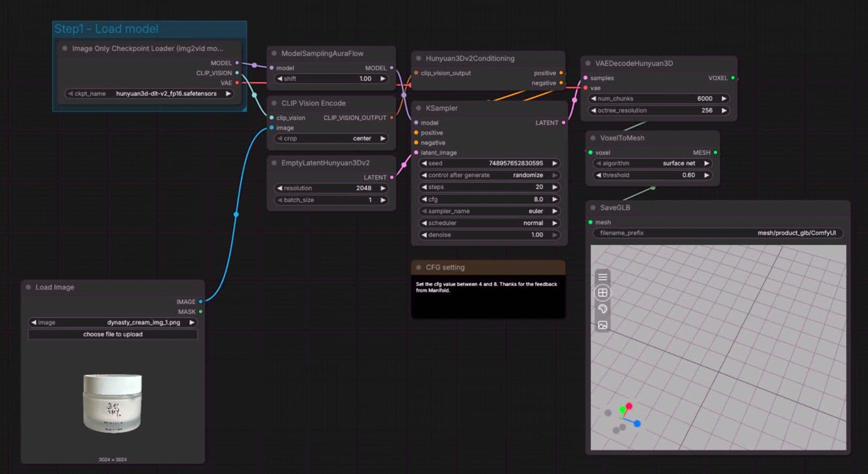Click the KSampler node title
Screen dimensions: 868x474
click(442, 108)
